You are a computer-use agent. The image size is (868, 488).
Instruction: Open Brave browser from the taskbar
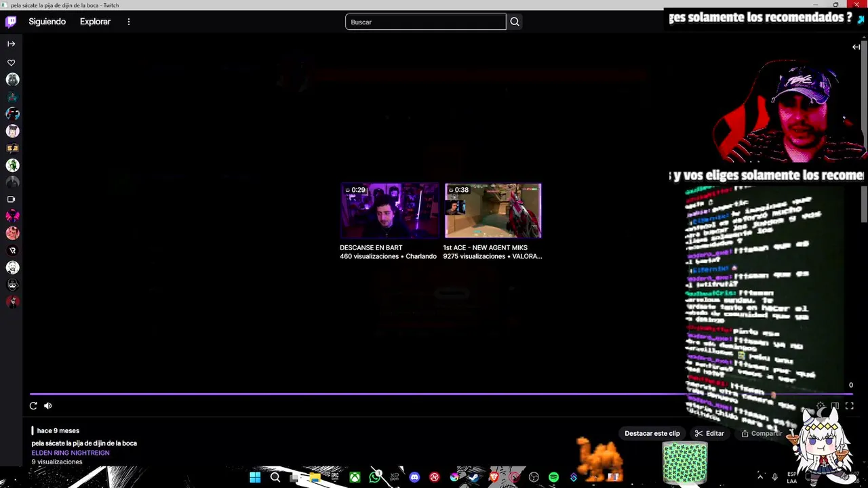click(x=494, y=477)
